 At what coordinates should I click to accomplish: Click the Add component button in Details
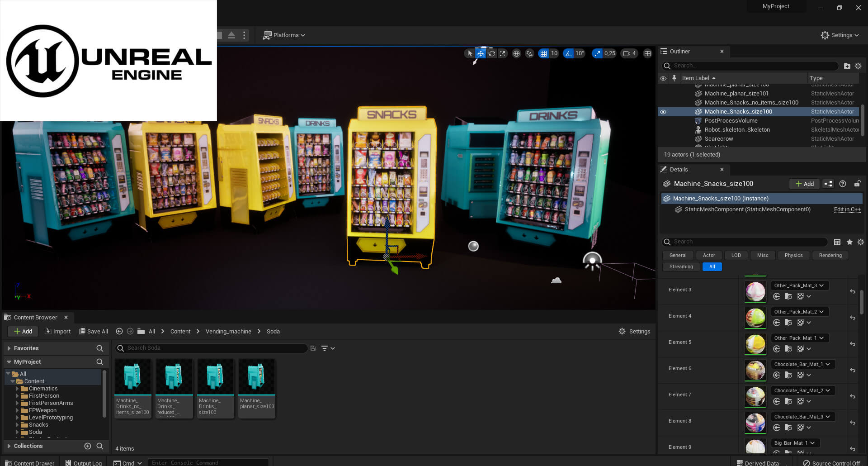pos(805,184)
